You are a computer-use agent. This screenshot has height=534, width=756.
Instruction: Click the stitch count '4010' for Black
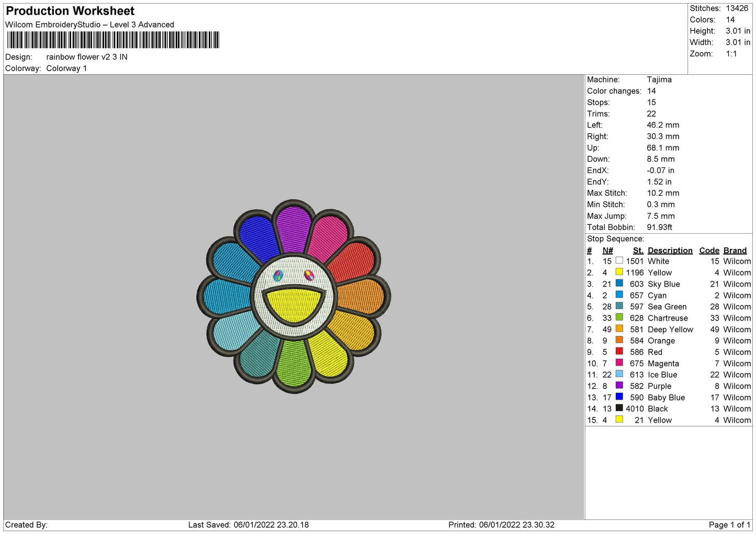(635, 408)
